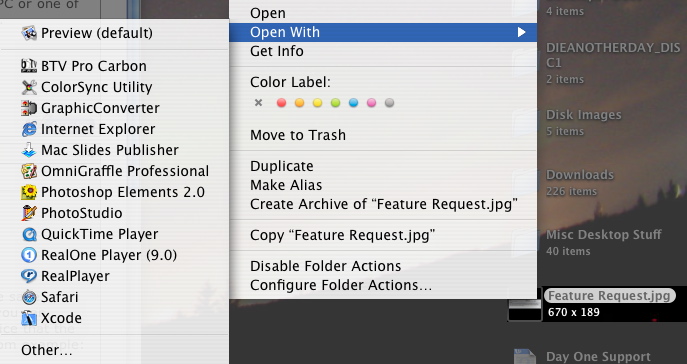Choose ColorSync Utility to open file
Screen dimensions: 687x364
(x=114, y=87)
